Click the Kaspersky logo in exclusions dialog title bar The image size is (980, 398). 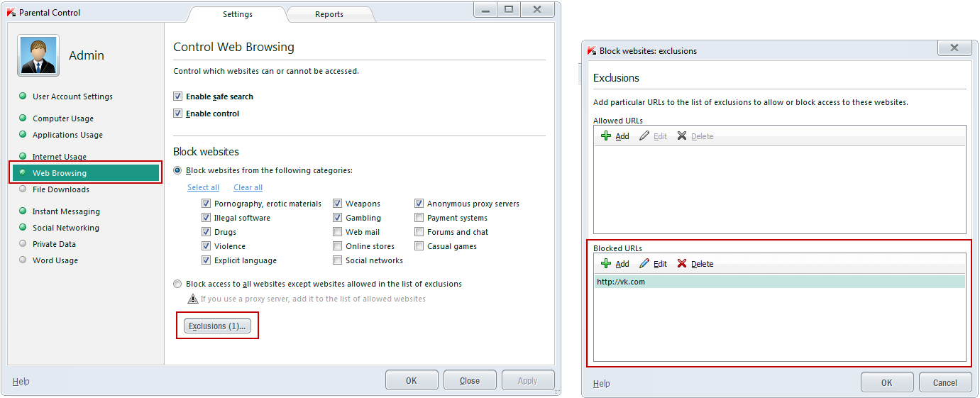point(591,50)
